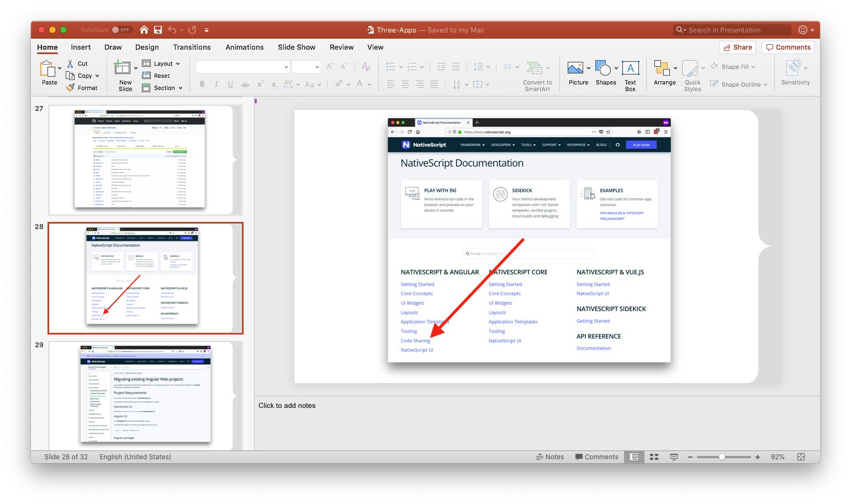Viewport: 851px width, 504px height.
Task: Open the feedback smiley icon
Action: click(803, 30)
